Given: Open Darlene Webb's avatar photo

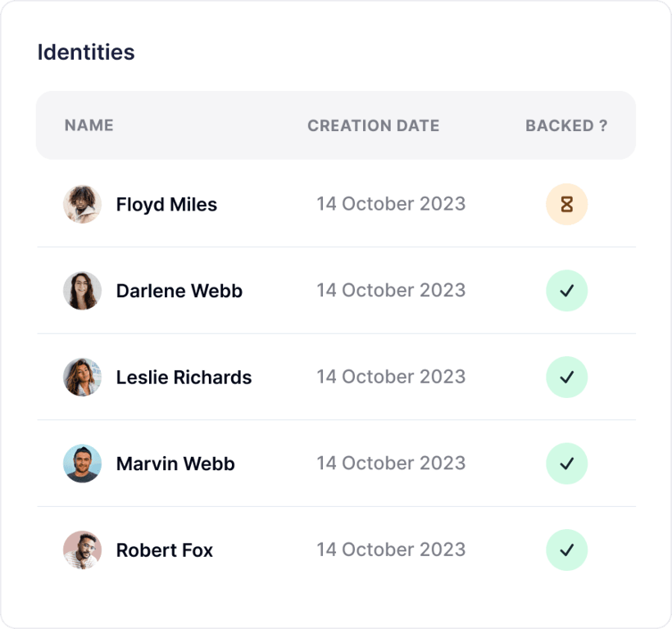Looking at the screenshot, I should click(82, 291).
